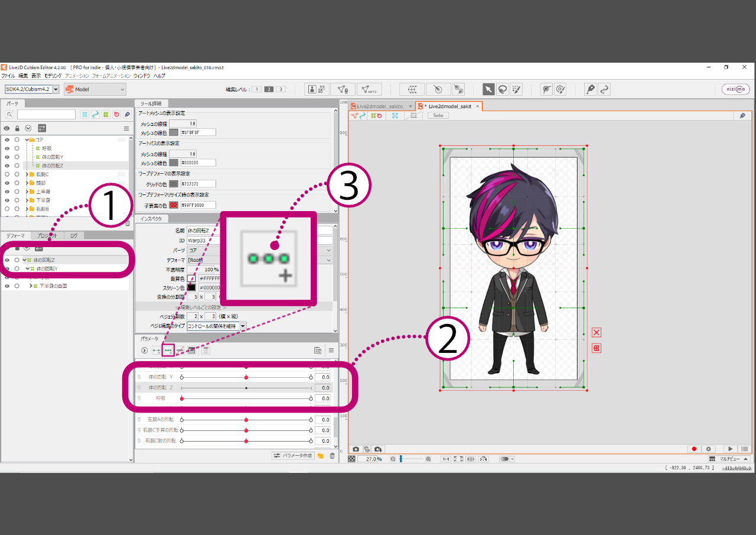Open the nizima button
Viewport: 756px width, 535px height.
pos(735,89)
